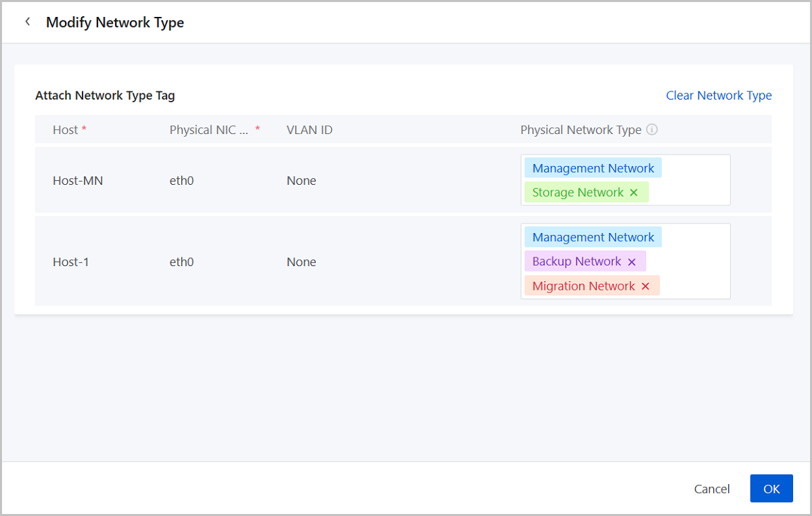Click the Attach Network Type Tag heading
812x516 pixels.
[105, 95]
